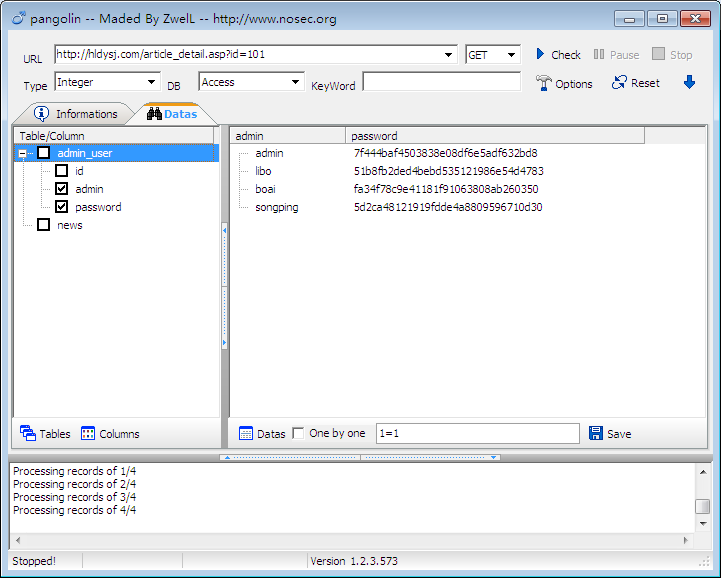
Task: Click the Check play icon
Action: click(540, 54)
